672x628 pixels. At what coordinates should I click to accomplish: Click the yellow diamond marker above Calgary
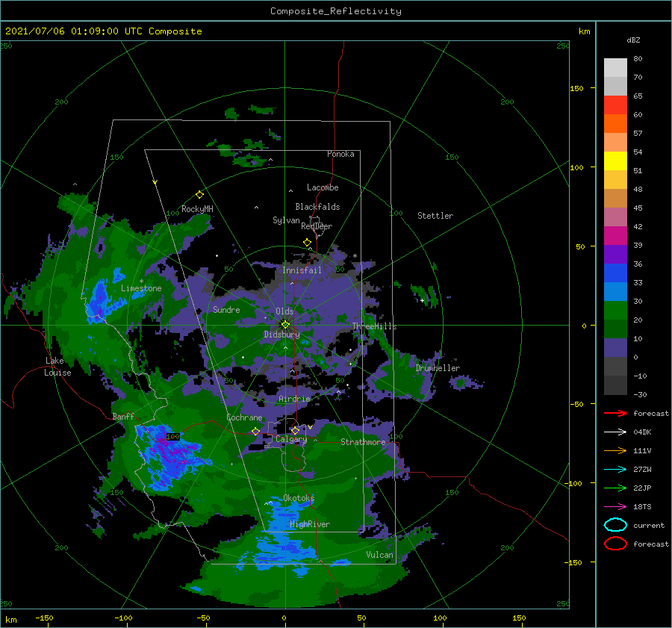point(295,430)
